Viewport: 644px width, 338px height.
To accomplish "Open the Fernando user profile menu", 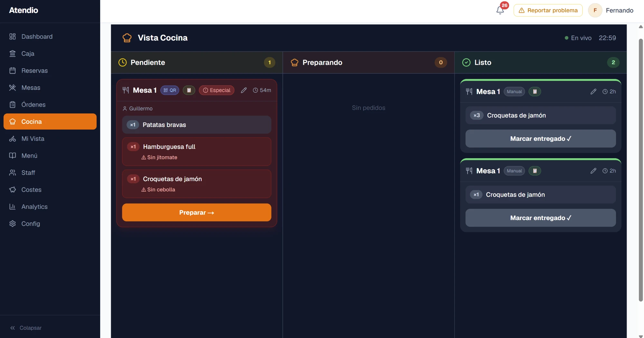I will [611, 10].
